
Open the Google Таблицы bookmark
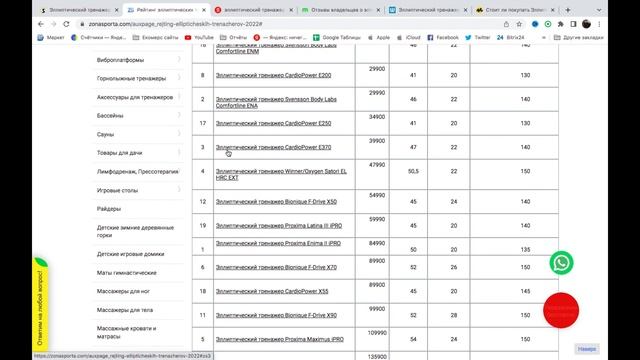click(337, 38)
